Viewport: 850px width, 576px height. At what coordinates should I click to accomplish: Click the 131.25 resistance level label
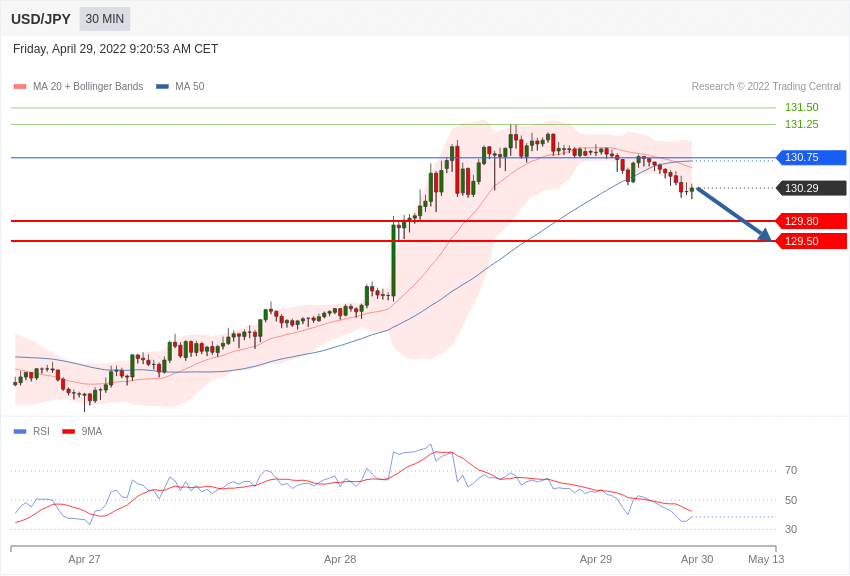(x=801, y=124)
